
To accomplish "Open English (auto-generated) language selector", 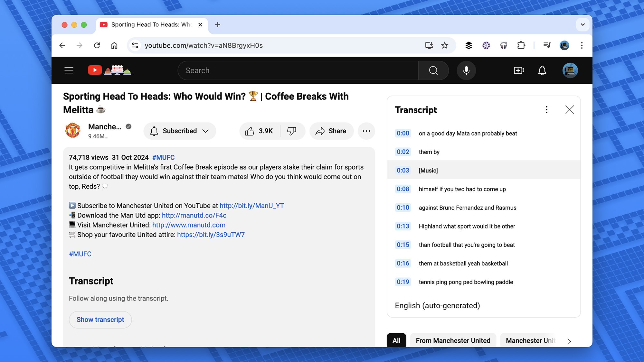I will (x=437, y=305).
